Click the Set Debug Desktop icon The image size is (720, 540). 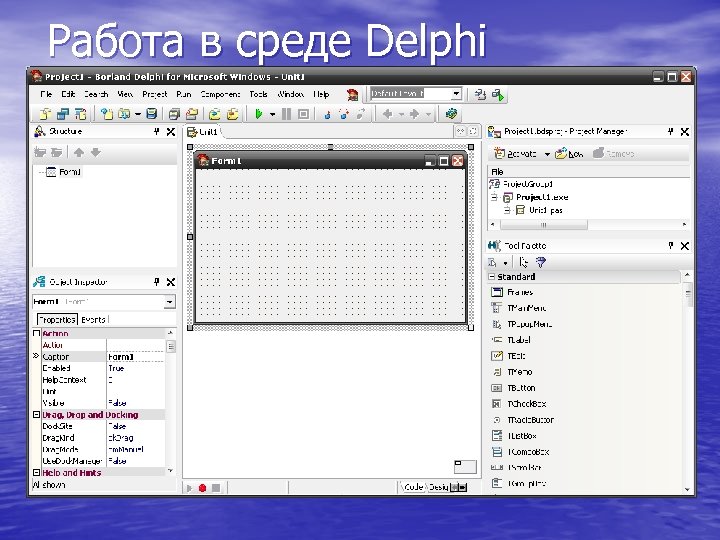(x=498, y=95)
